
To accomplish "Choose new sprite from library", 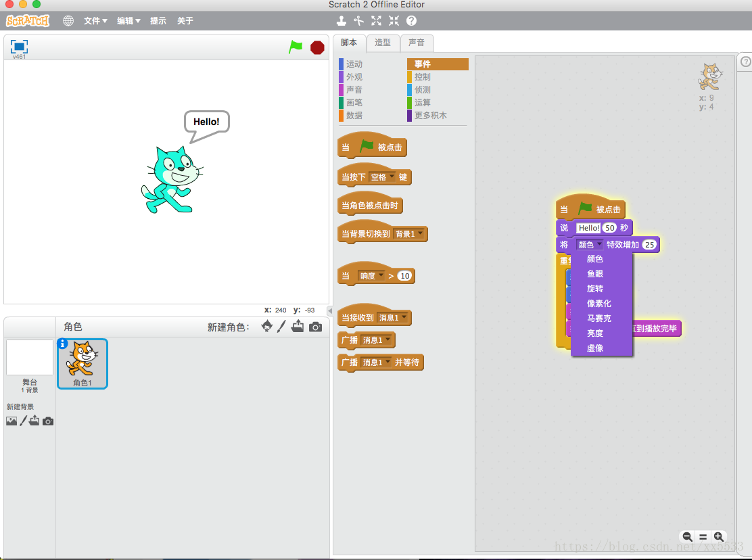I will tap(266, 327).
